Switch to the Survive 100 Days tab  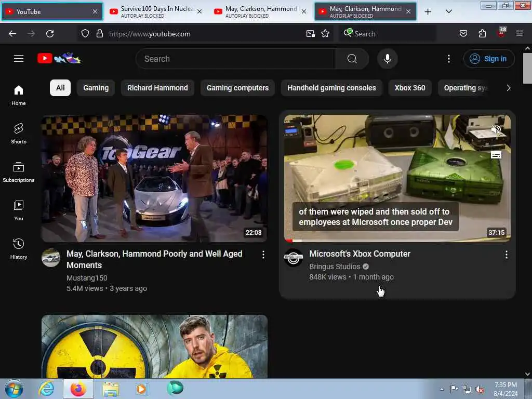coord(156,11)
